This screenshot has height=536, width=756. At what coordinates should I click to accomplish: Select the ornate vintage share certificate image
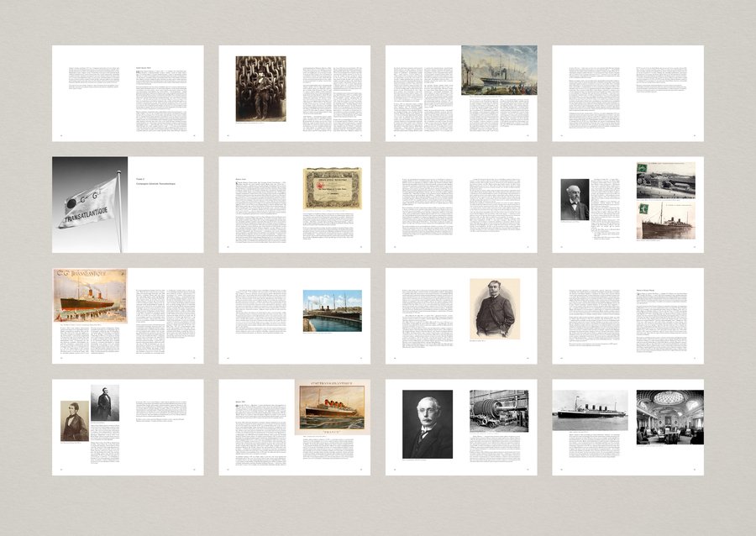click(332, 188)
